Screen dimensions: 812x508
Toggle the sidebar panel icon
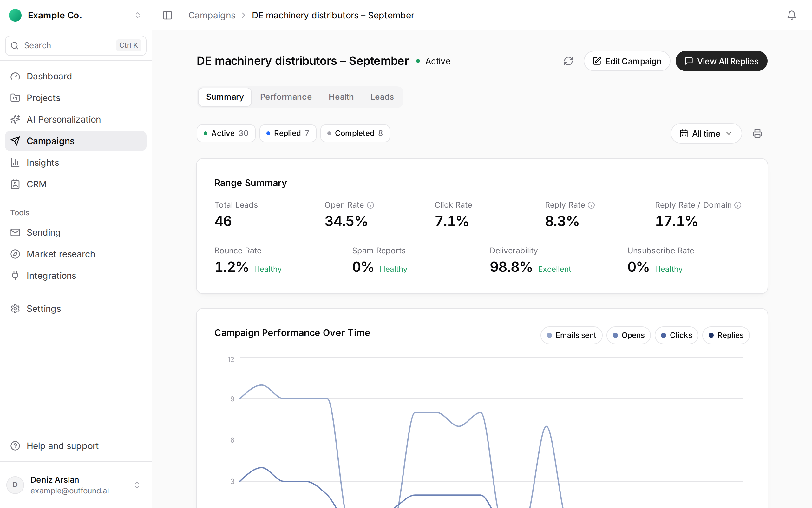tap(167, 15)
